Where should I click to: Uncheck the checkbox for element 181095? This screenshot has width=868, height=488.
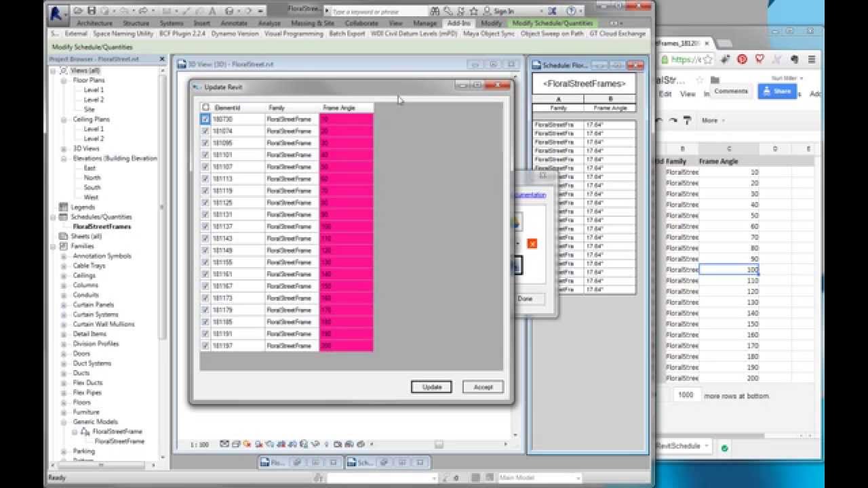pyautogui.click(x=205, y=143)
